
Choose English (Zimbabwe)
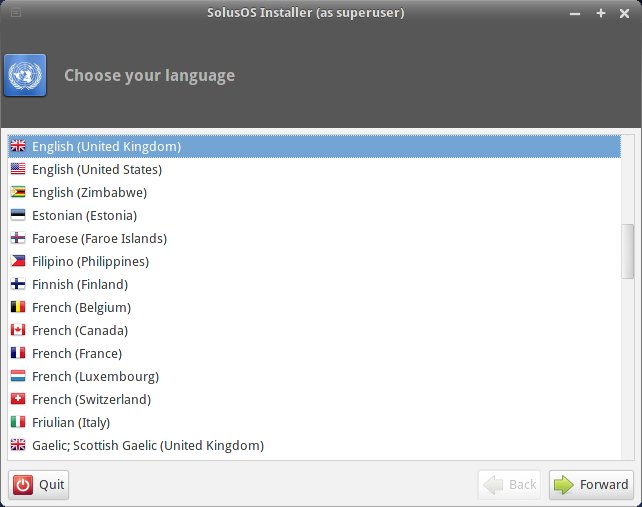click(314, 192)
